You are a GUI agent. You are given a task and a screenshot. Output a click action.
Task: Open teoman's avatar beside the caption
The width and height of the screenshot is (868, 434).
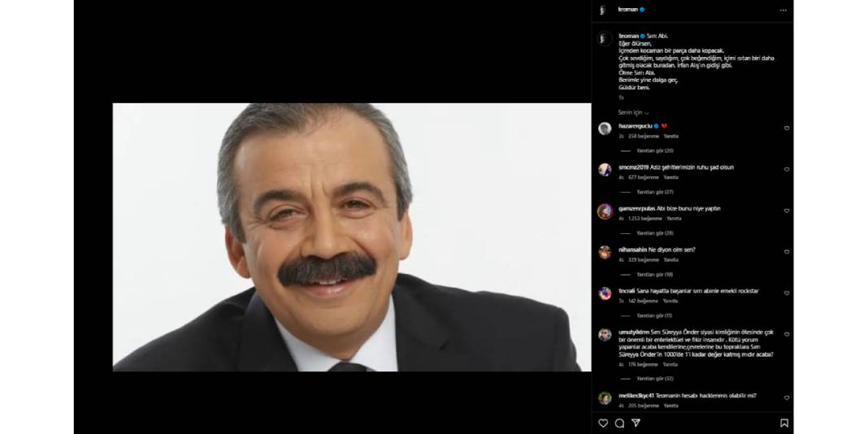[605, 38]
